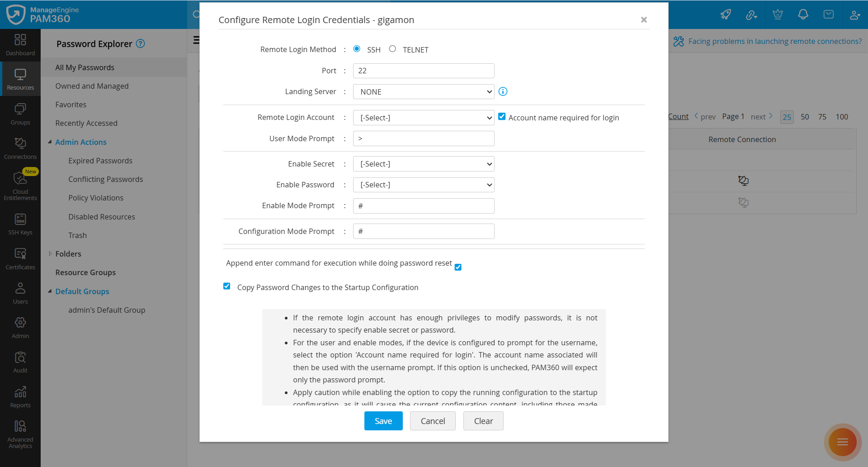The height and width of the screenshot is (467, 868).
Task: Open the notifications bell icon
Action: [x=803, y=14]
